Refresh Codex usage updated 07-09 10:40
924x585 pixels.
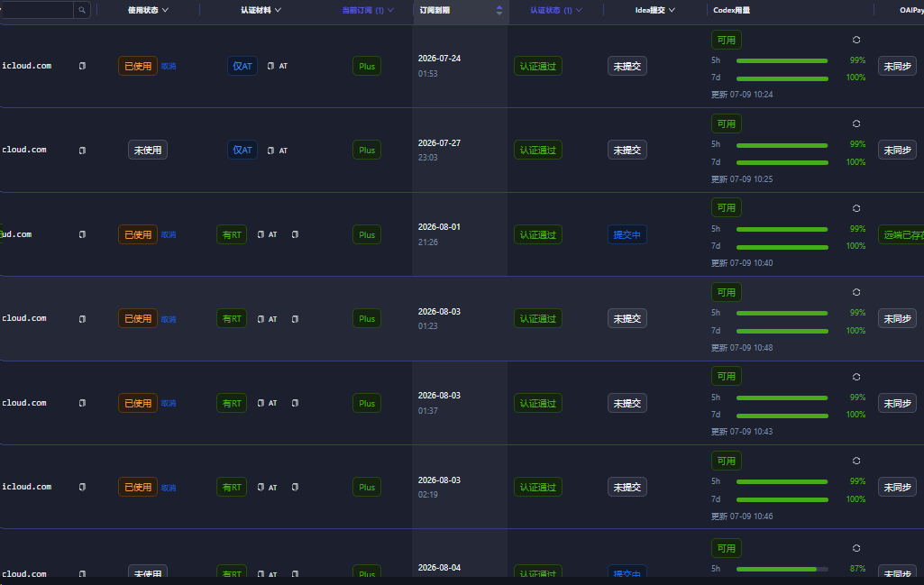856,208
